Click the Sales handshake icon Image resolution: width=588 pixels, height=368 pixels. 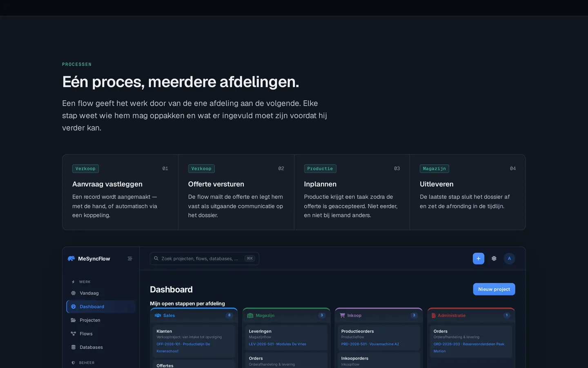[x=158, y=315]
